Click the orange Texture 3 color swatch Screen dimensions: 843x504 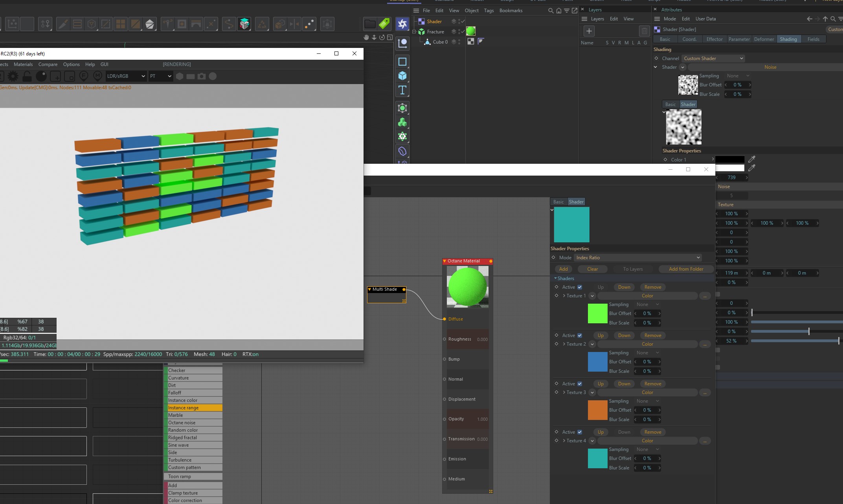597,410
